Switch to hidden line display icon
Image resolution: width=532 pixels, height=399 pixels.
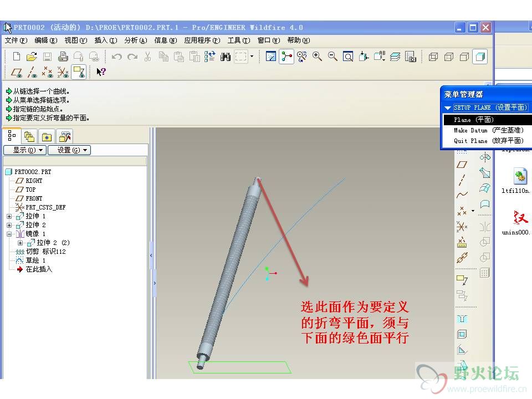[449, 57]
